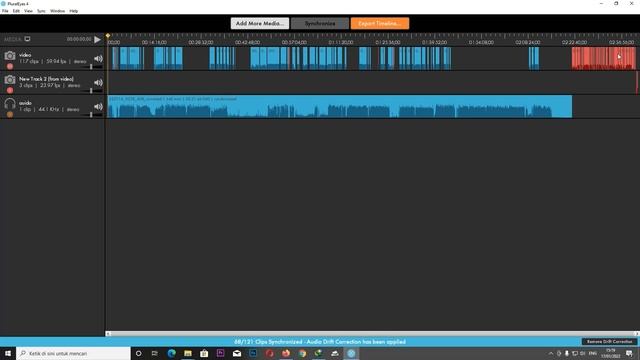Click video track volume slider handle

pyautogui.click(x=91, y=67)
